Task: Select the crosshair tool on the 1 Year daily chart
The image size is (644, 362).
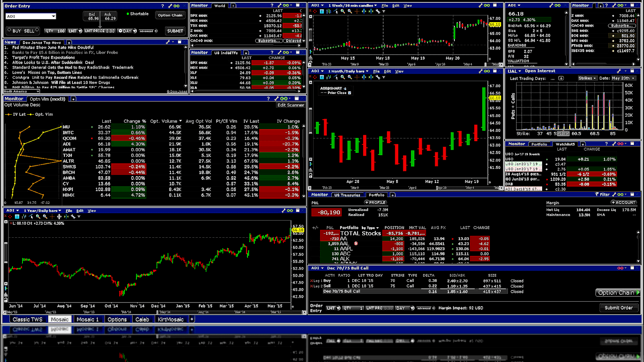Action: (x=52, y=217)
